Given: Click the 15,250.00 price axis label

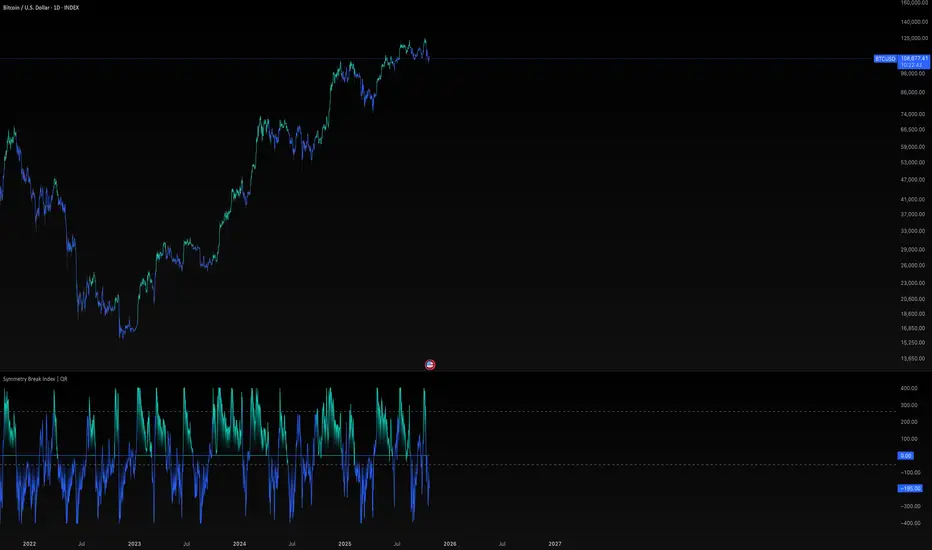Looking at the screenshot, I should (913, 342).
